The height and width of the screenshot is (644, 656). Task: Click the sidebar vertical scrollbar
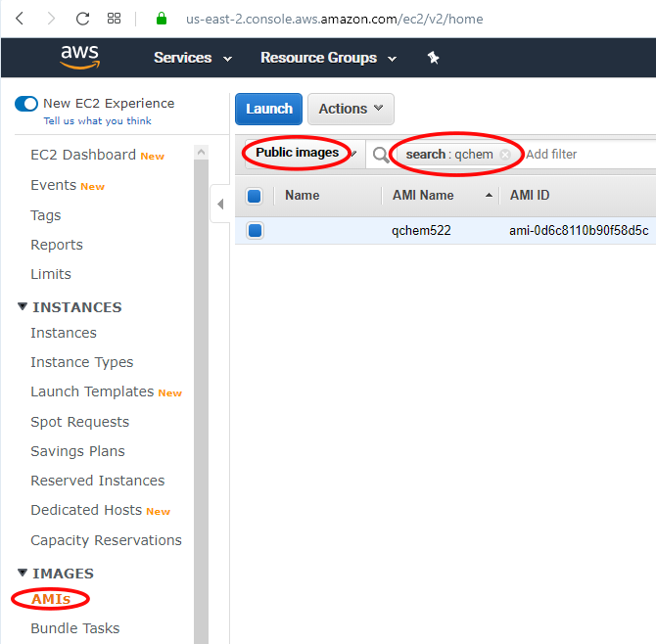pyautogui.click(x=202, y=401)
